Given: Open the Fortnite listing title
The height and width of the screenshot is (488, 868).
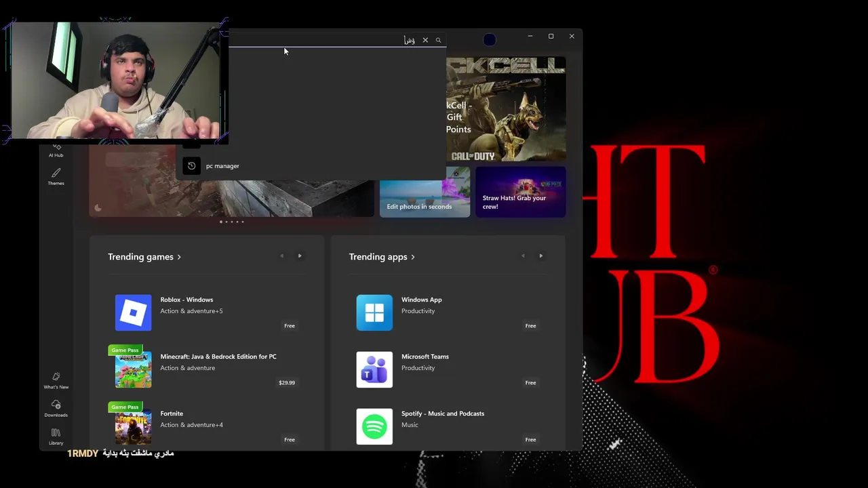Looking at the screenshot, I should [172, 413].
